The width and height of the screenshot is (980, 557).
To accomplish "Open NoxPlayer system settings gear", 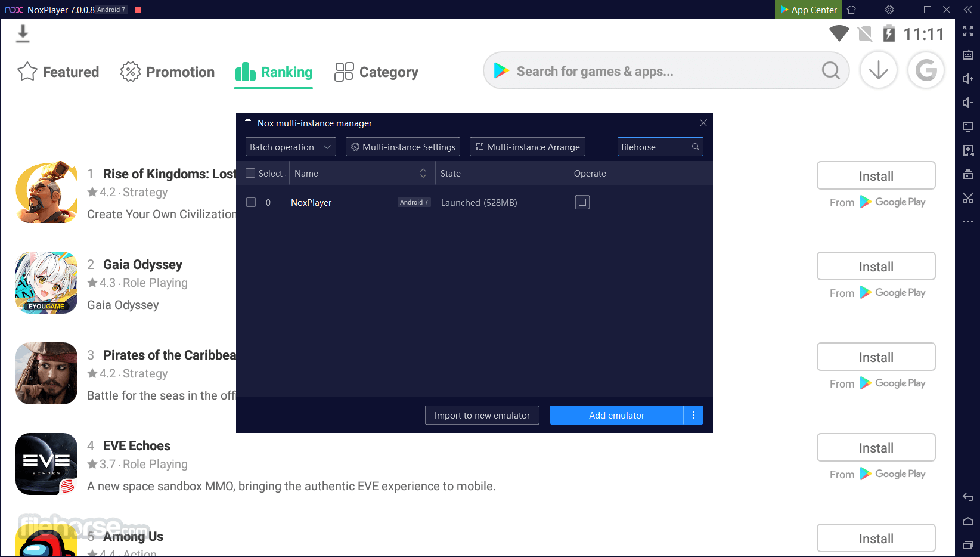I will pyautogui.click(x=889, y=10).
